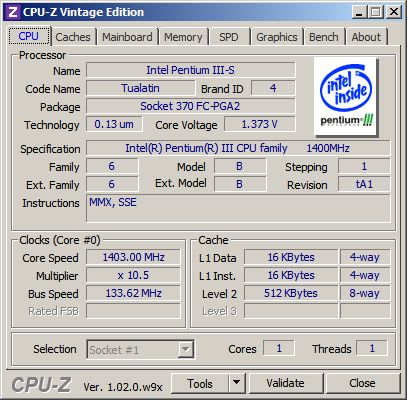Switch to the Caches tab
Viewport: 407px width, 400px height.
pos(73,37)
